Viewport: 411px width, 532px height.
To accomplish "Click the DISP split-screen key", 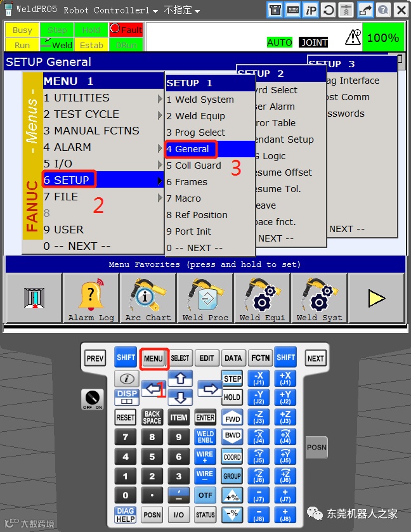I will [127, 398].
